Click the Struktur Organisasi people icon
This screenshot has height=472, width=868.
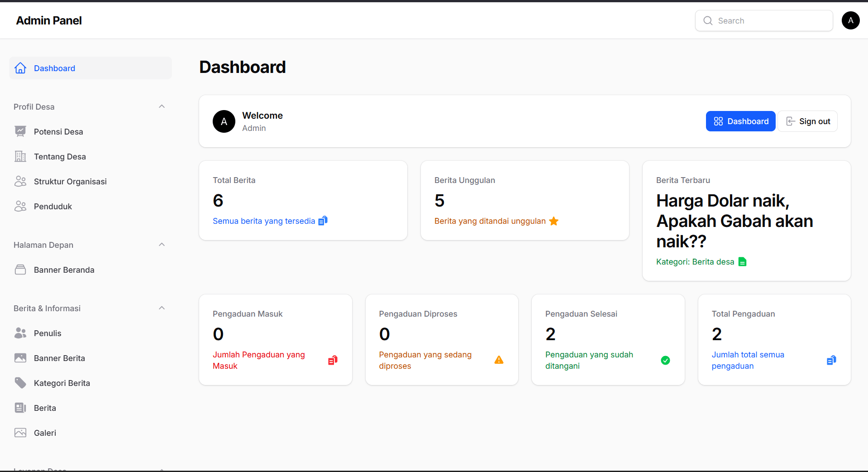pos(20,181)
